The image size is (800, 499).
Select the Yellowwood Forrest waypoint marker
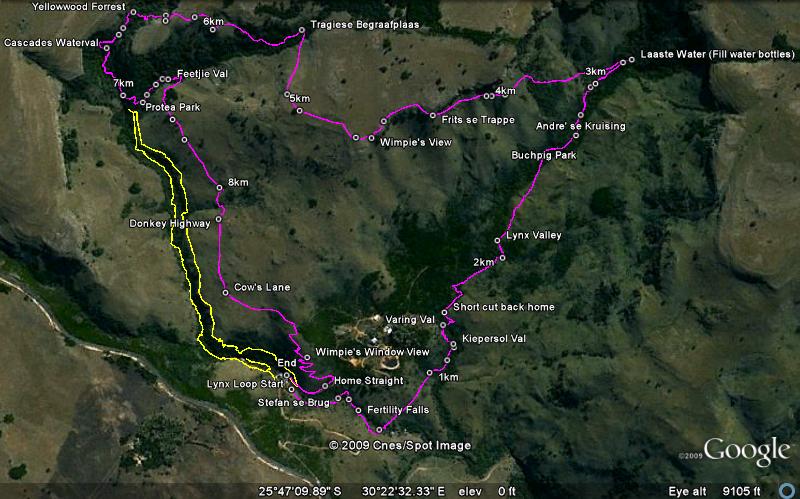pos(133,12)
